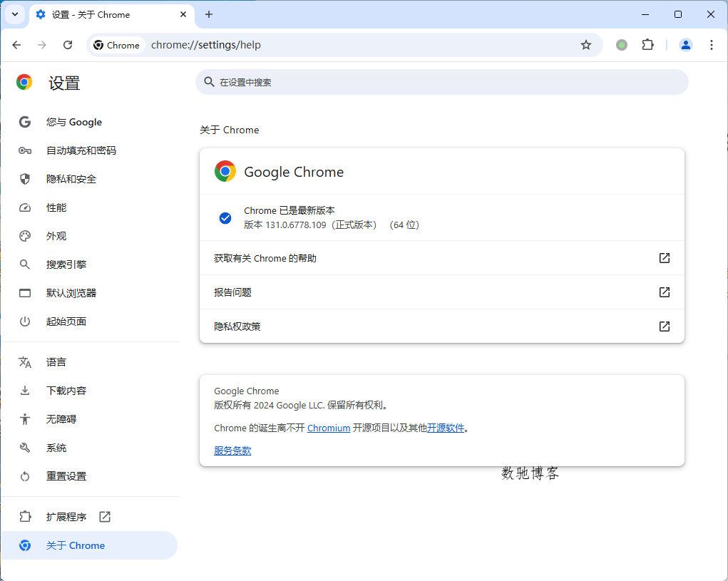Open the extensions puzzle icon in toolbar

tap(647, 45)
